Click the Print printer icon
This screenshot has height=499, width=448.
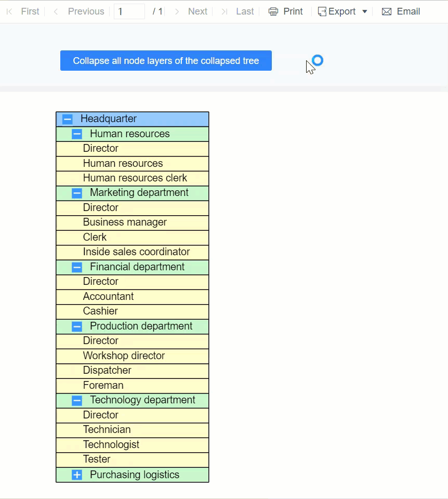(273, 12)
